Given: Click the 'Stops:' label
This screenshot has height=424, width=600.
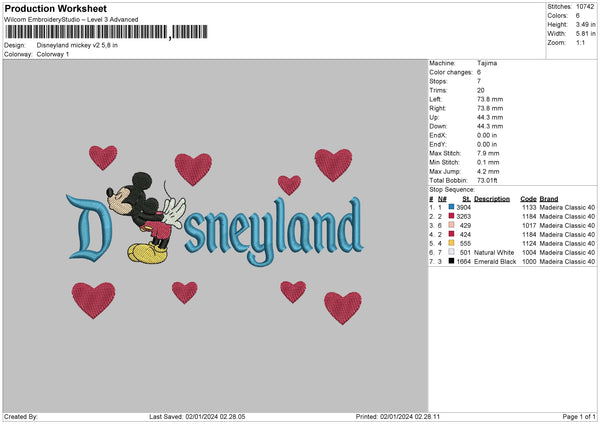Looking at the screenshot, I should click(x=438, y=81).
